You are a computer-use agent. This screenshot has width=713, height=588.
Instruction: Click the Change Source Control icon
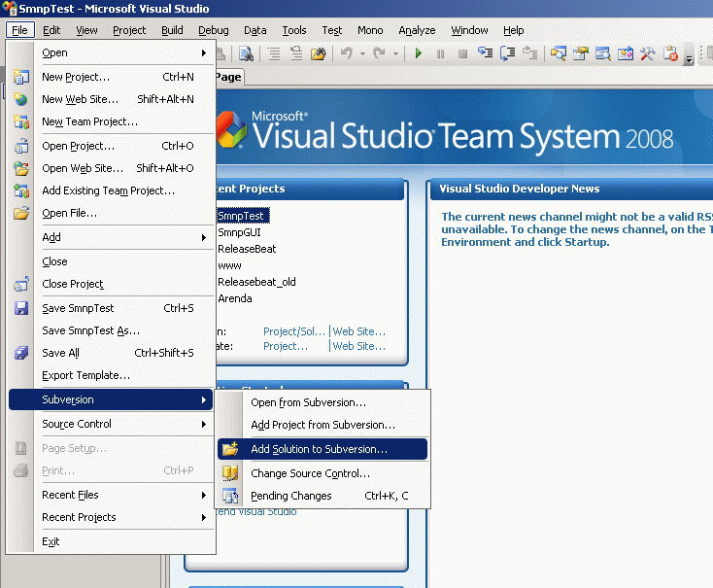[x=230, y=473]
